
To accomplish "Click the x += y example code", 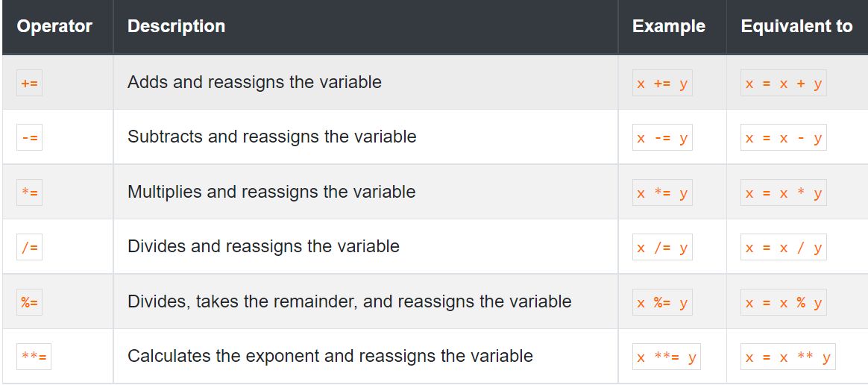I will coord(662,83).
